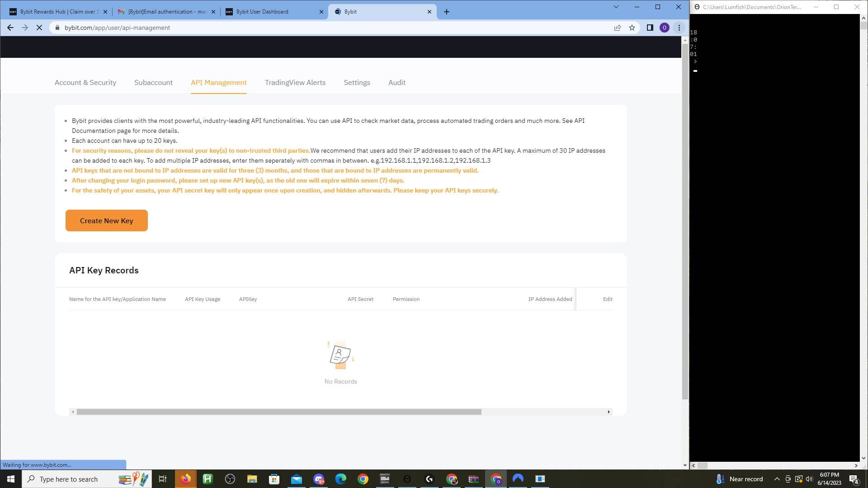Bookmark this page using the star icon
The image size is (868, 488).
pos(632,28)
